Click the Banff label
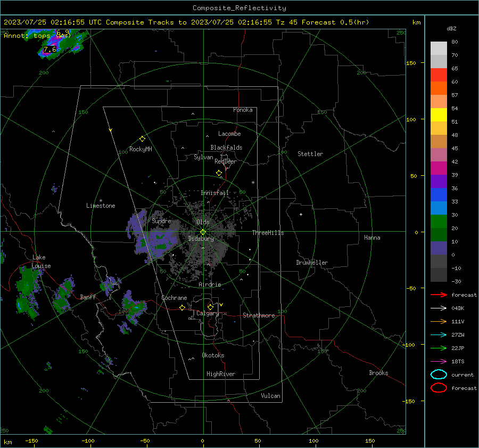Image resolution: width=479 pixels, height=448 pixels. coord(88,297)
